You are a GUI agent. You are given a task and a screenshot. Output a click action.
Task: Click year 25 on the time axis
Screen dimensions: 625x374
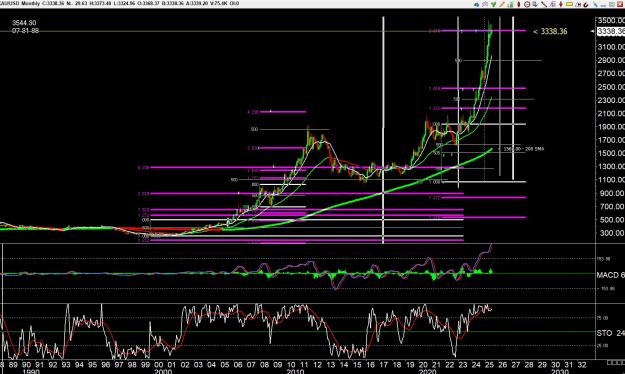pos(489,364)
